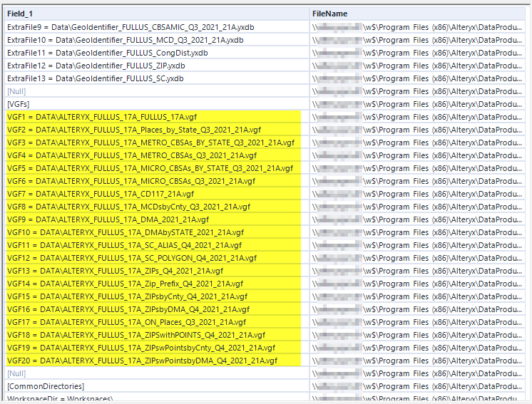Select VGF11 SC_ALIAS cell
532x404 pixels.
[157, 245]
